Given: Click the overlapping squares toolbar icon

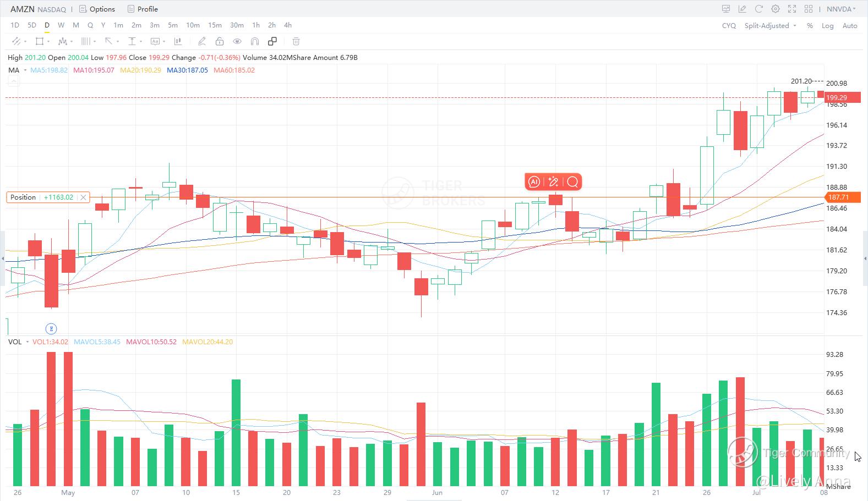Looking at the screenshot, I should click(x=272, y=41).
